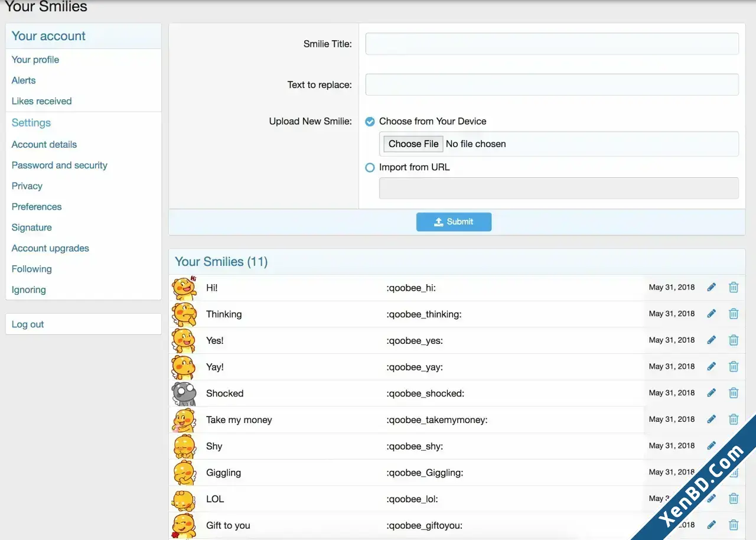Edit the Take my money smilie
756x540 pixels.
click(711, 419)
